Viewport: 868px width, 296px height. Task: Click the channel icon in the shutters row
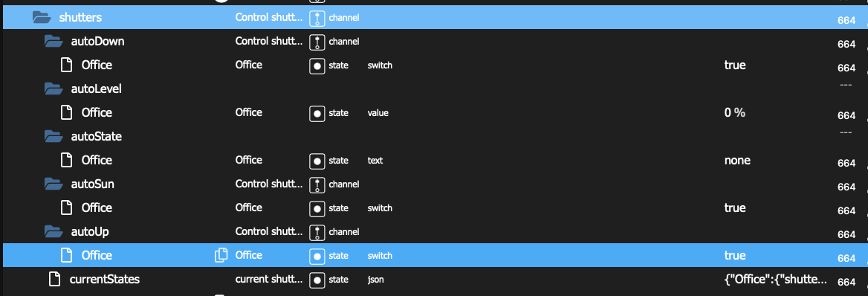point(317,18)
